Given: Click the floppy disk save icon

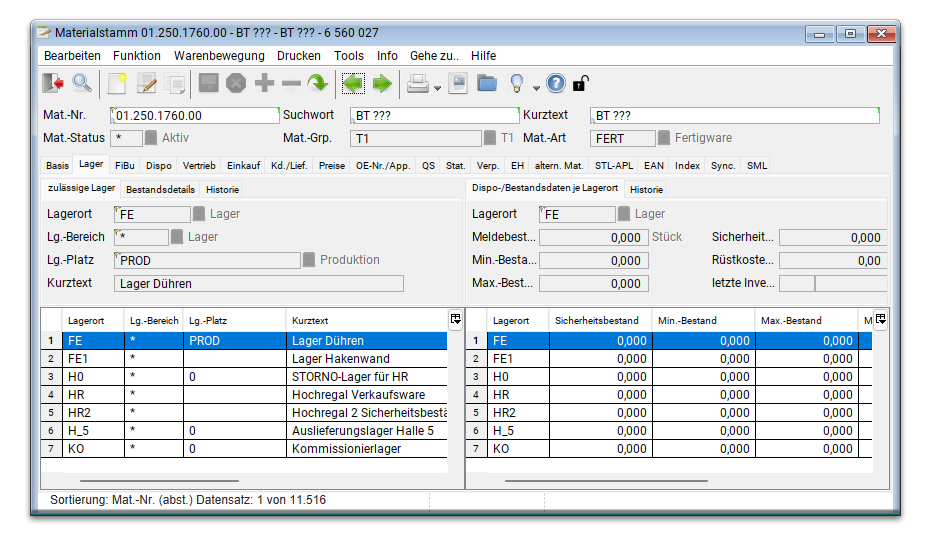Looking at the screenshot, I should tap(208, 84).
